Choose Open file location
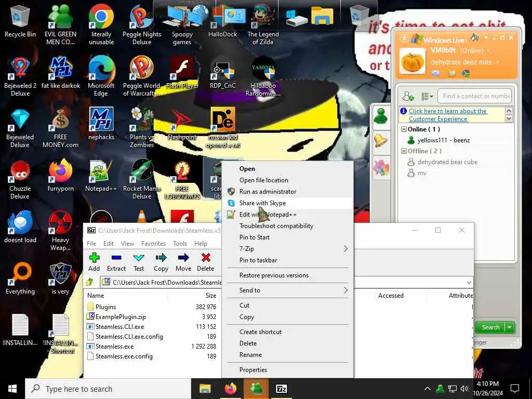532x399 pixels. click(287, 180)
